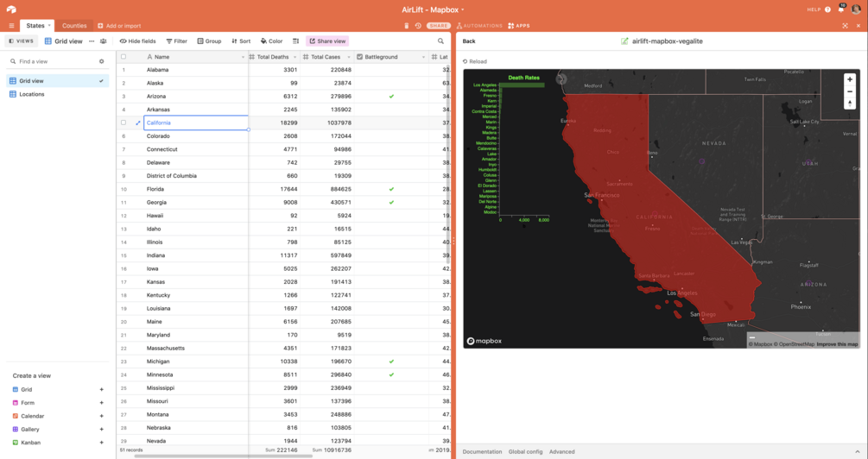This screenshot has height=459, width=868.
Task: Toggle Battleground for Georgia
Action: tap(391, 203)
